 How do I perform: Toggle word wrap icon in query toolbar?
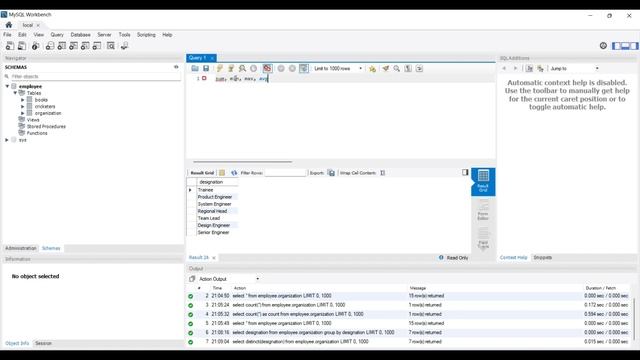[x=419, y=69]
